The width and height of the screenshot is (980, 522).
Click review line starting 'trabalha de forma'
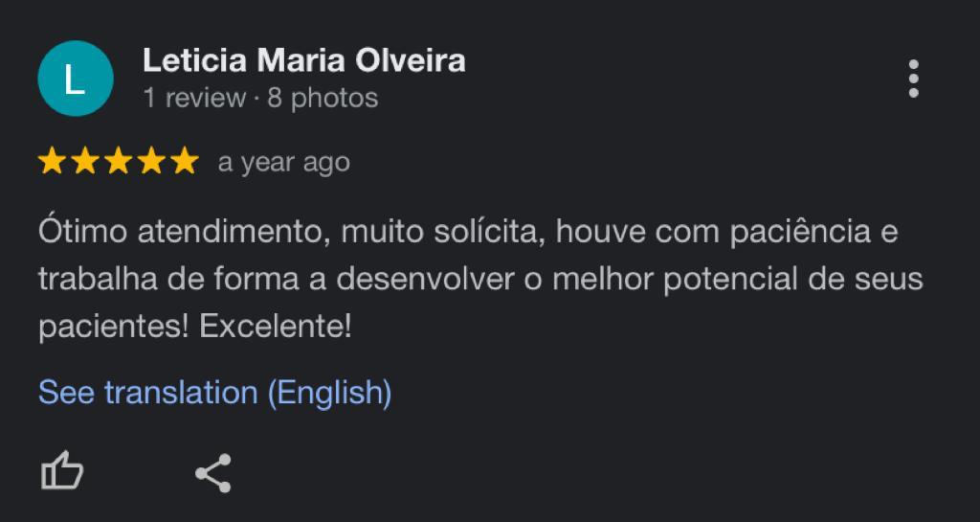[480, 280]
